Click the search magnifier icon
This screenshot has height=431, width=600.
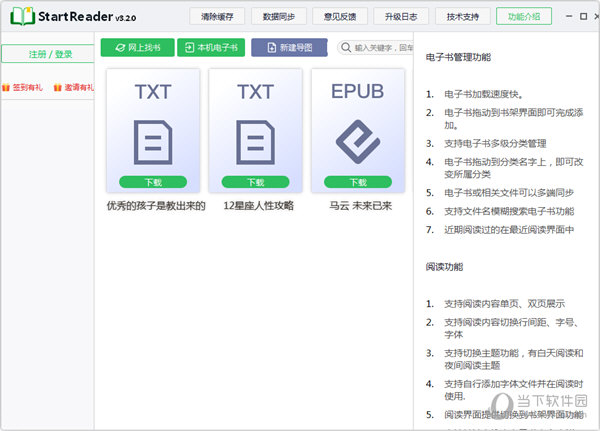tap(346, 47)
